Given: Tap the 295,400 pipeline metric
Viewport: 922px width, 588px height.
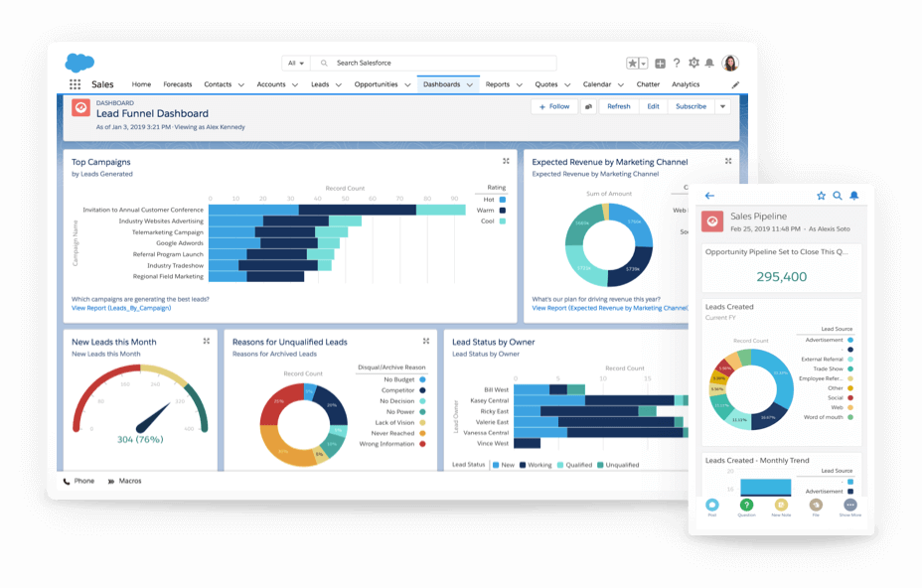Looking at the screenshot, I should 782,277.
